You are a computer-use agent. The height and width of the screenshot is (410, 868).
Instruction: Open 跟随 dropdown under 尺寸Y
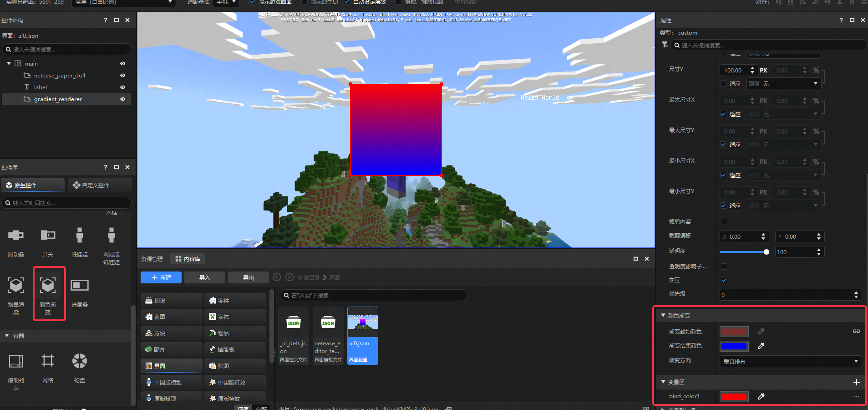point(784,83)
